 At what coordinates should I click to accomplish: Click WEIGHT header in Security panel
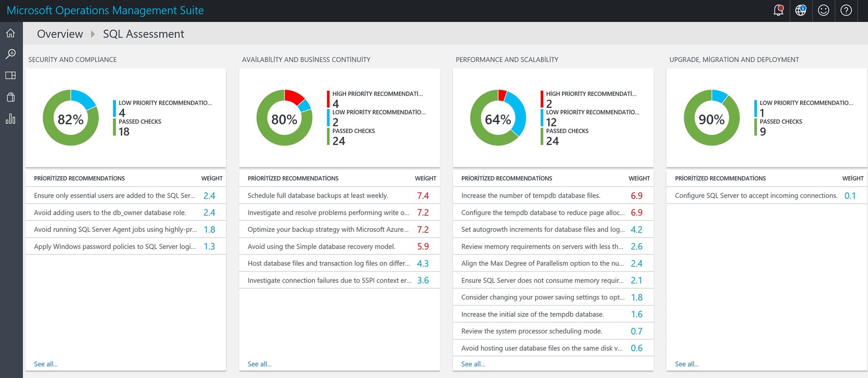[x=212, y=178]
